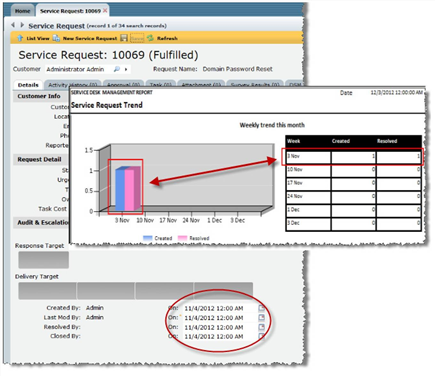Click the Week column header in report
Viewport: 435px width, 376px height.
(x=308, y=141)
